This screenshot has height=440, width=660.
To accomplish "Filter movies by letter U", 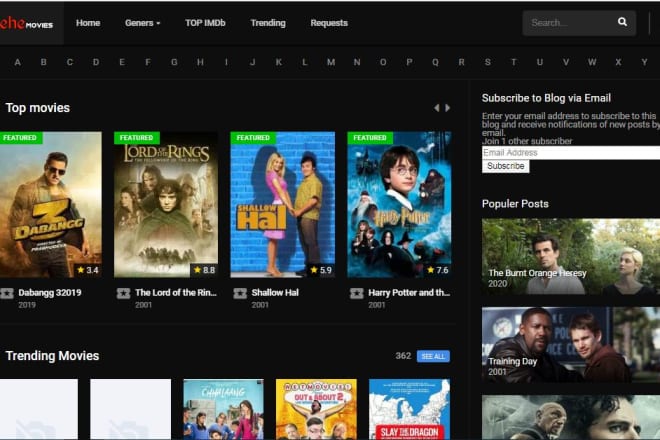I will click(540, 62).
